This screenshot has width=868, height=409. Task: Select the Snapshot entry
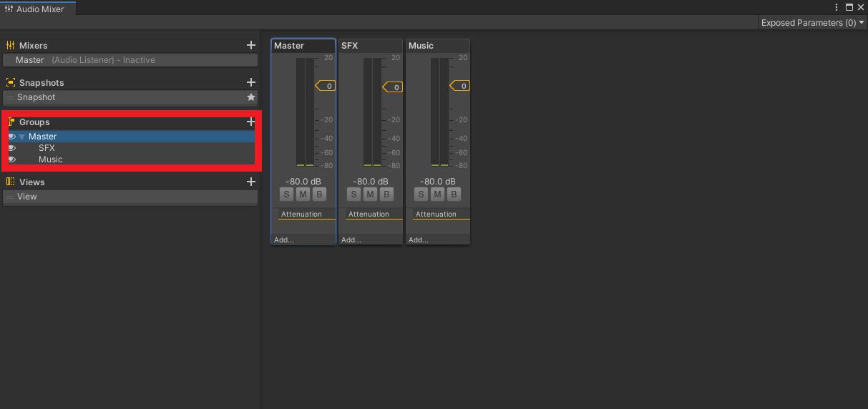130,97
